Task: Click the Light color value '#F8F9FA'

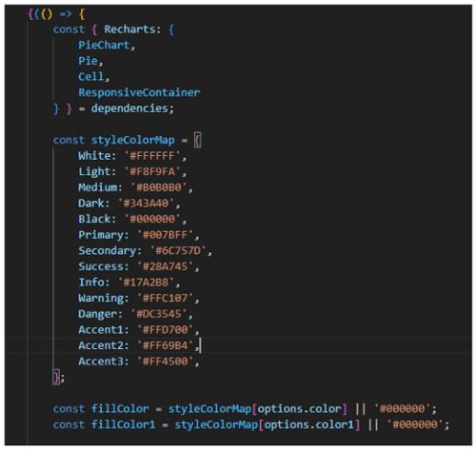Action: pyautogui.click(x=152, y=172)
